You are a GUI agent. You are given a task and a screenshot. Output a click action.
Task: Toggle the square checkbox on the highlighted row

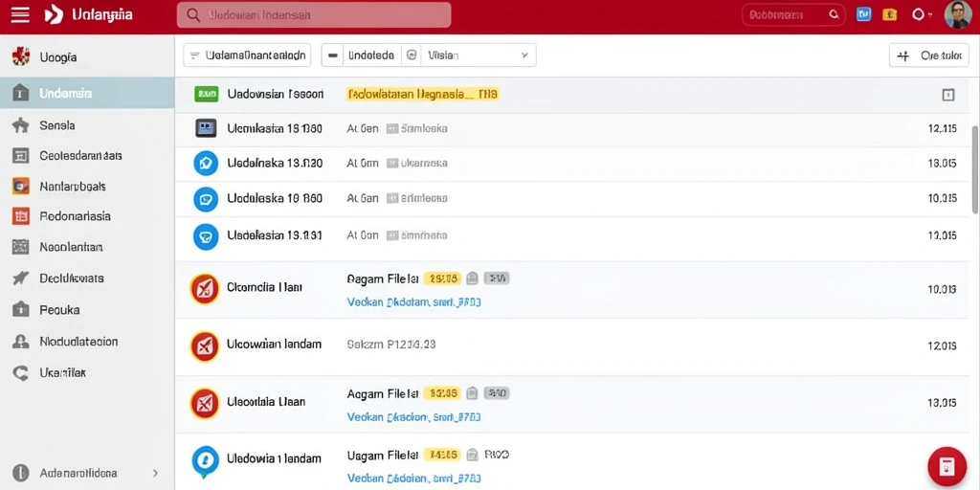tap(947, 95)
